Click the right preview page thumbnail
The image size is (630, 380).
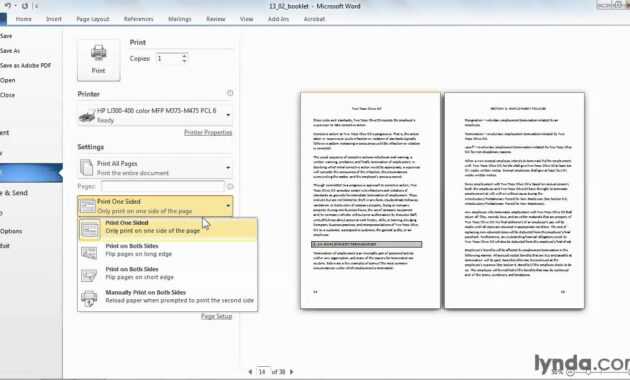point(514,200)
